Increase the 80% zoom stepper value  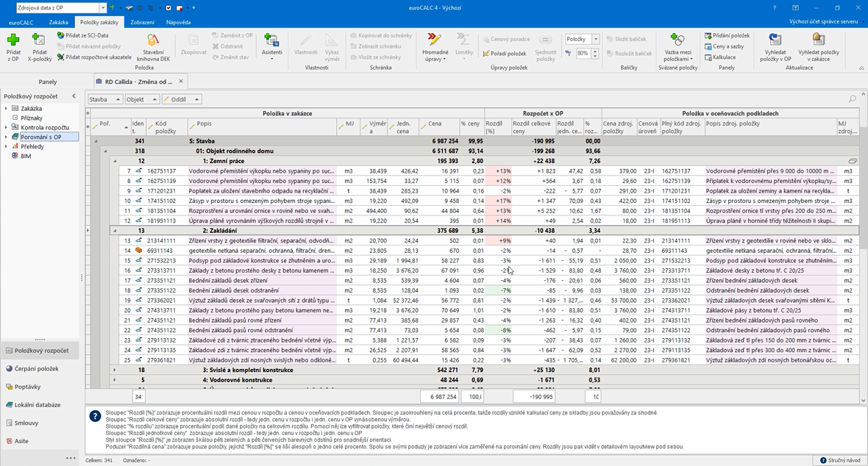click(595, 51)
